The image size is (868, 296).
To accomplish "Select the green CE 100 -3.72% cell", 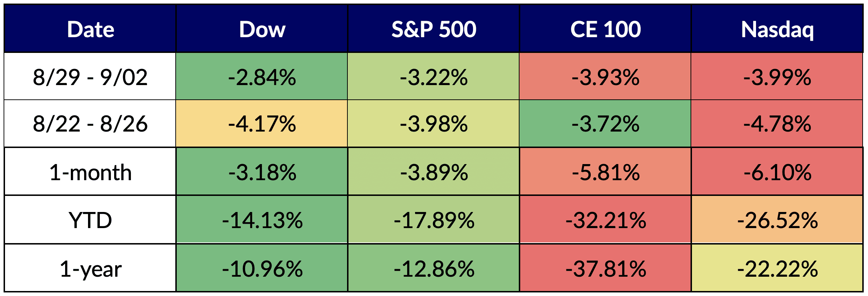I will point(605,124).
